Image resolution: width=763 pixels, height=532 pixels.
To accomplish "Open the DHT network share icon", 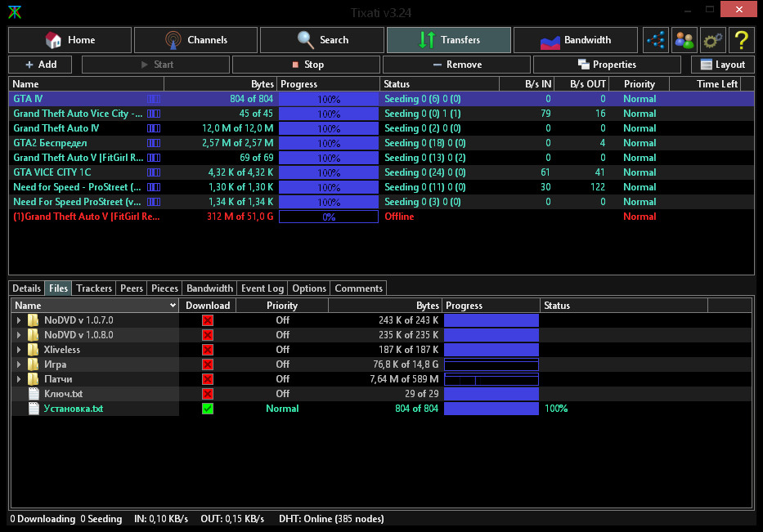I will [656, 40].
